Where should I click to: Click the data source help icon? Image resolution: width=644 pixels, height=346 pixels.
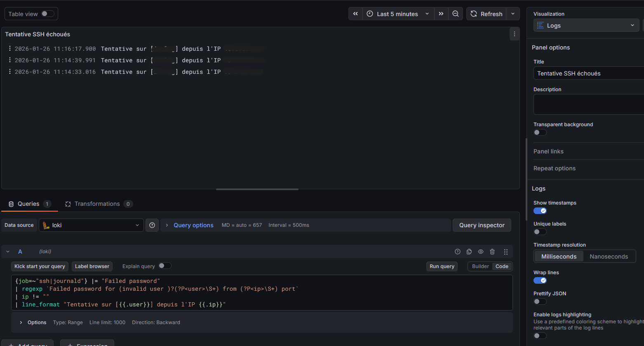tap(152, 225)
